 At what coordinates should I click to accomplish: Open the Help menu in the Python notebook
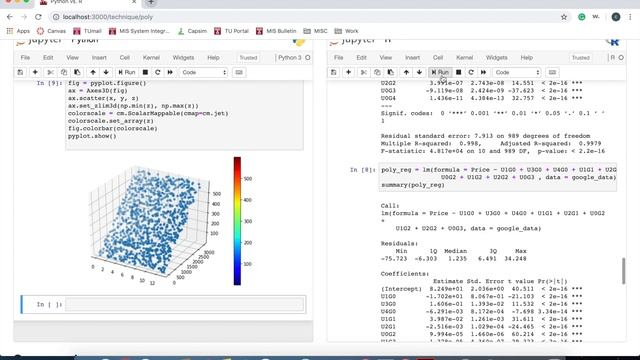[x=213, y=58]
